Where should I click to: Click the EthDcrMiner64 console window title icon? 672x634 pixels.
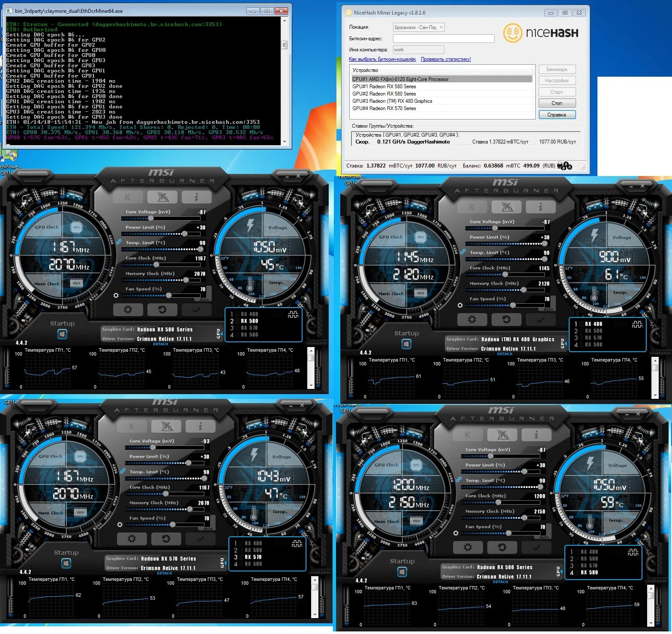pos(10,11)
